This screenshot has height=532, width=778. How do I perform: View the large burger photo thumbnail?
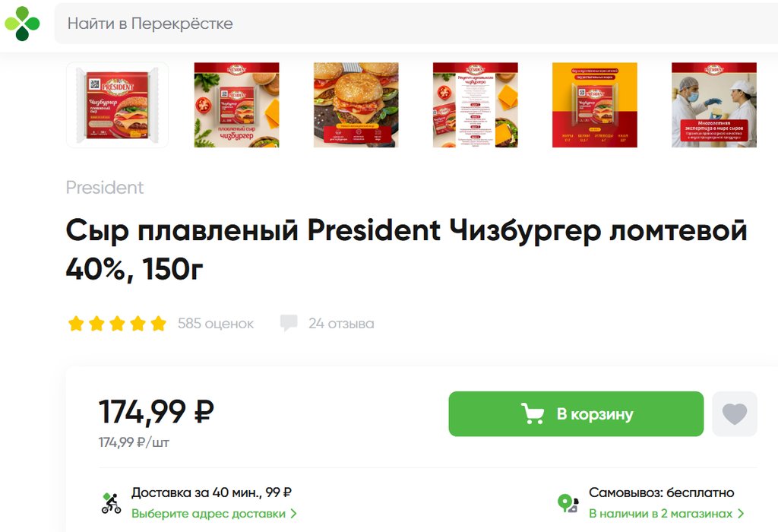(x=356, y=105)
